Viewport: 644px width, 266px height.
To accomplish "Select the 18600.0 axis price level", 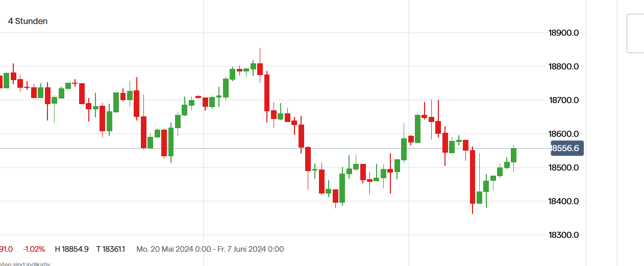I will [563, 134].
